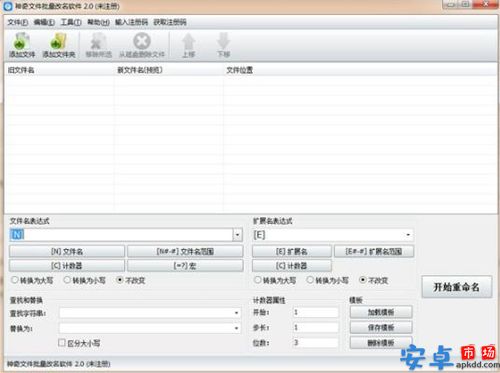Click the Delete File from Disk toolbar icon
Image resolution: width=500 pixels, height=373 pixels.
pos(142,41)
